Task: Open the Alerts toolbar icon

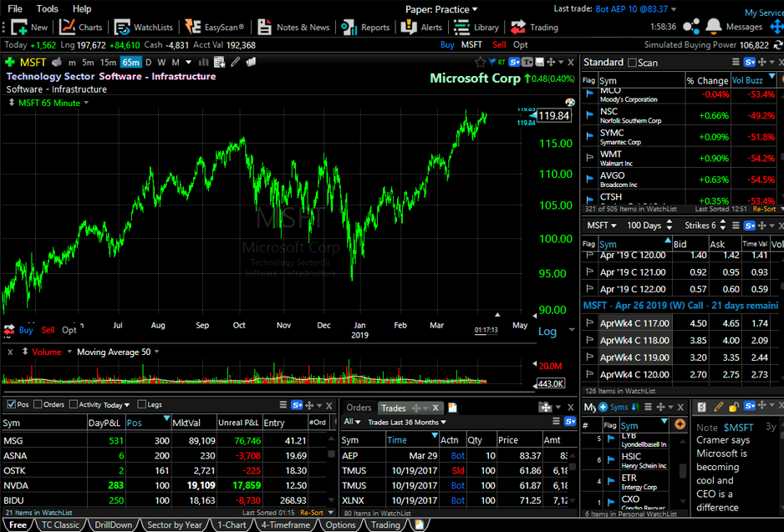Action: [x=421, y=27]
